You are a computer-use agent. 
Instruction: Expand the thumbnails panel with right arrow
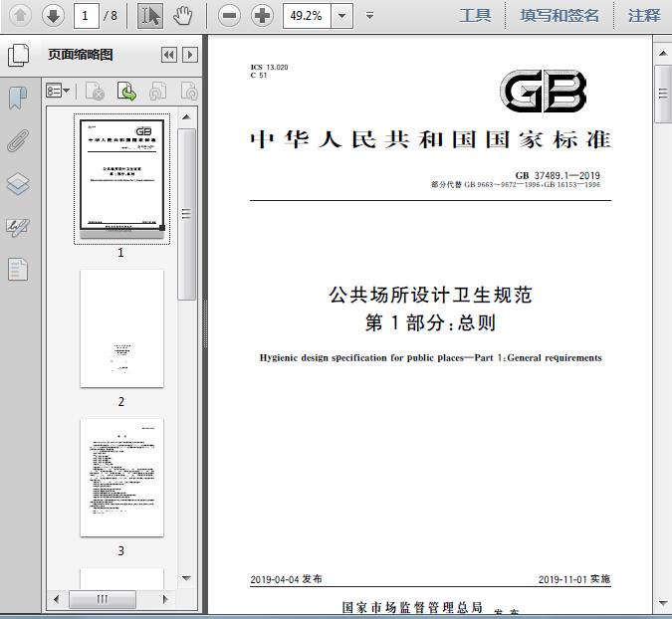click(x=190, y=55)
